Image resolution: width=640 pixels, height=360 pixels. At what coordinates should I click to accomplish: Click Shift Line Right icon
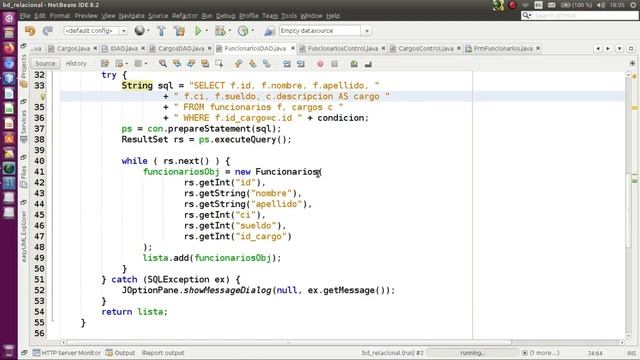coord(301,64)
